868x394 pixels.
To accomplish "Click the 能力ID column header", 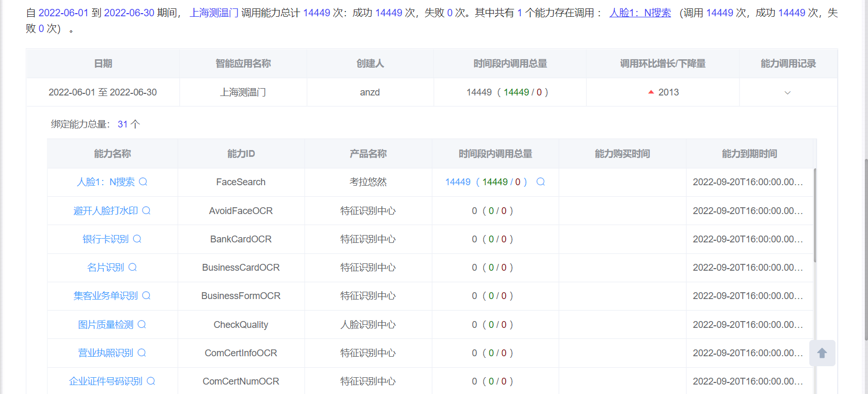I will pos(241,154).
